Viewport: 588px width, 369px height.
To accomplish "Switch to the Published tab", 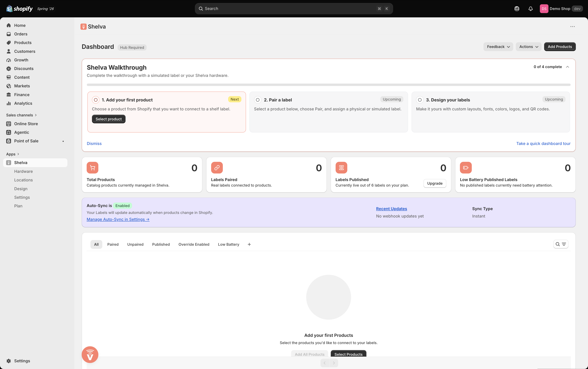I will 161,244.
